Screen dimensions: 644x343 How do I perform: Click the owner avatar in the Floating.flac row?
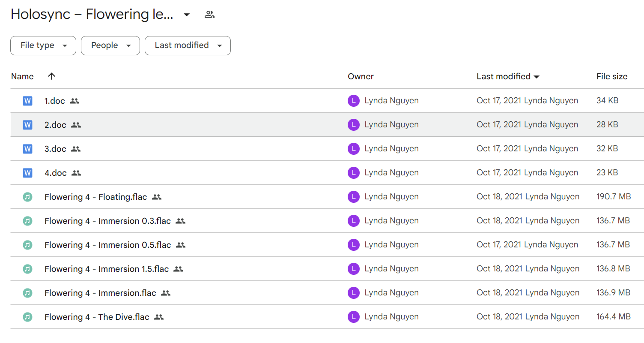click(353, 197)
